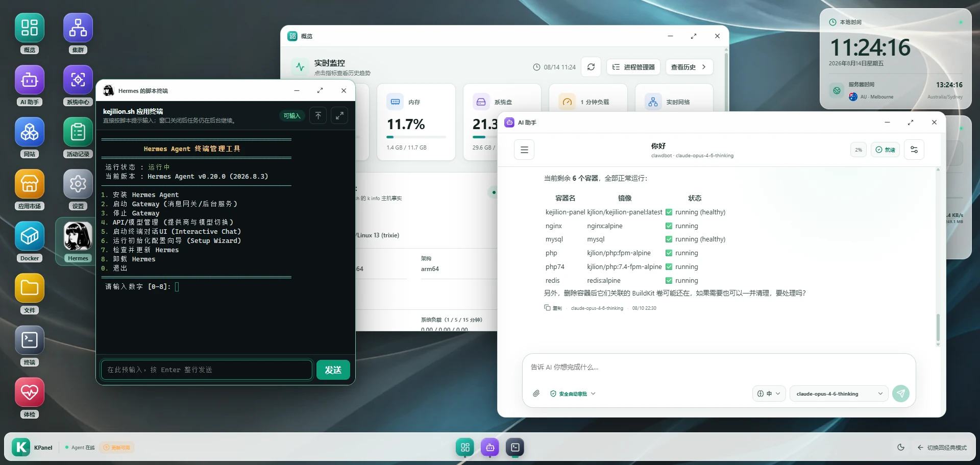Viewport: 980px width, 465px height.
Task: Click the arm64 architecture value
Action: click(430, 269)
